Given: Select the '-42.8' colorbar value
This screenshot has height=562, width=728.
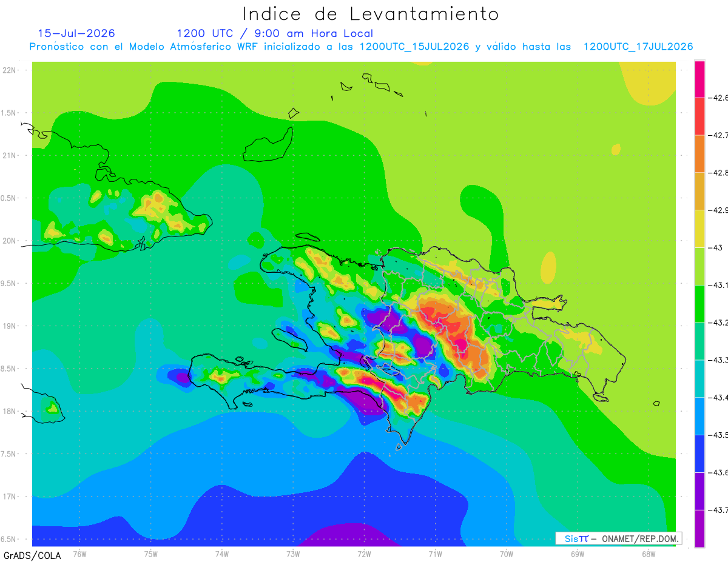Looking at the screenshot, I should (x=718, y=173).
